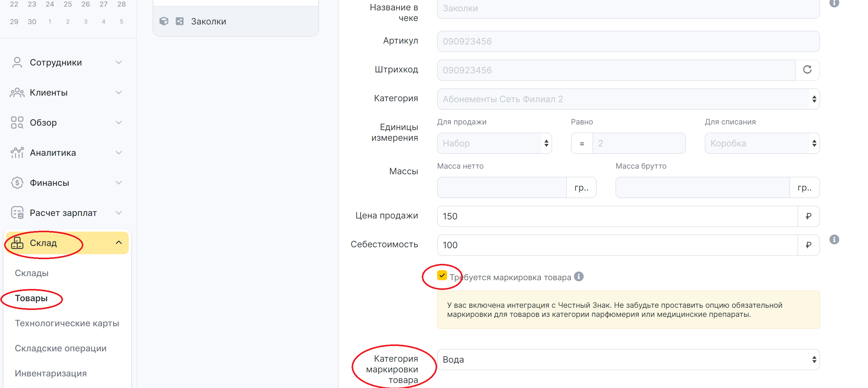The height and width of the screenshot is (388, 868).
Task: Click the Сотрудники person icon
Action: pos(17,62)
